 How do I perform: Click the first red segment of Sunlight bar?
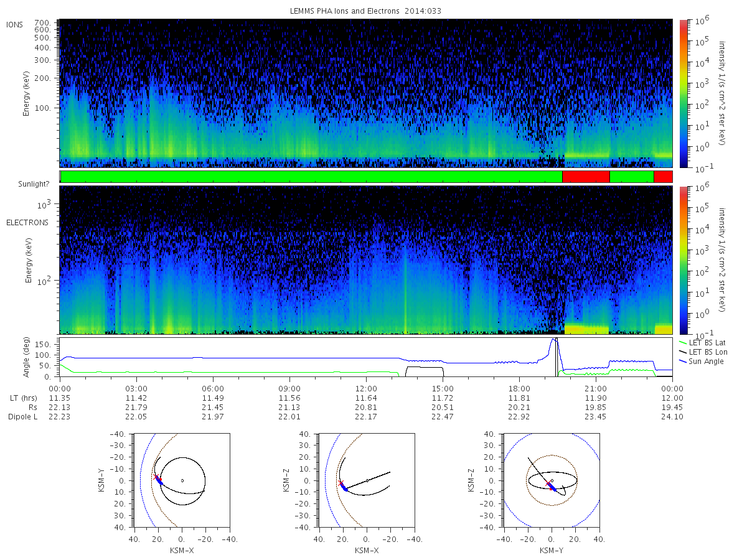coord(586,177)
